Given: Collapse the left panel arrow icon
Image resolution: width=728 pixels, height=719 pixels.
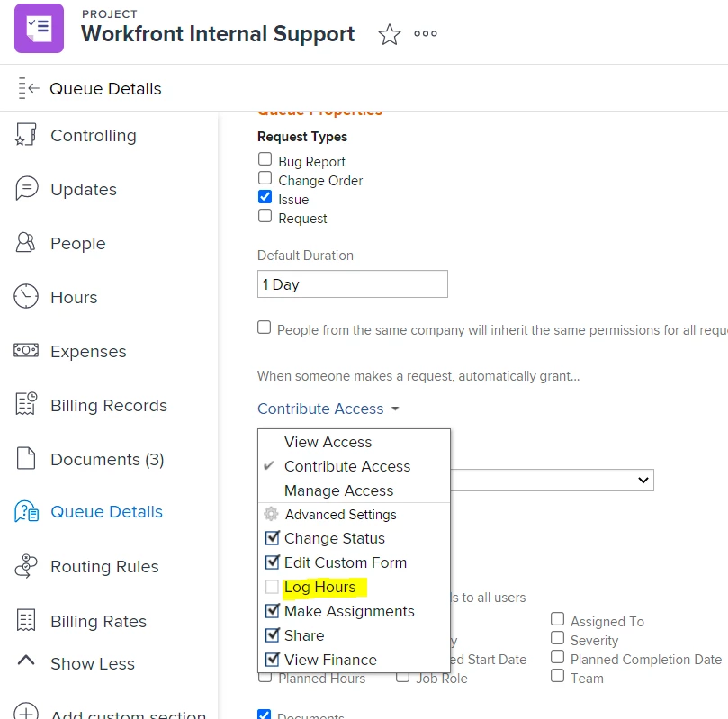Looking at the screenshot, I should pos(28,88).
